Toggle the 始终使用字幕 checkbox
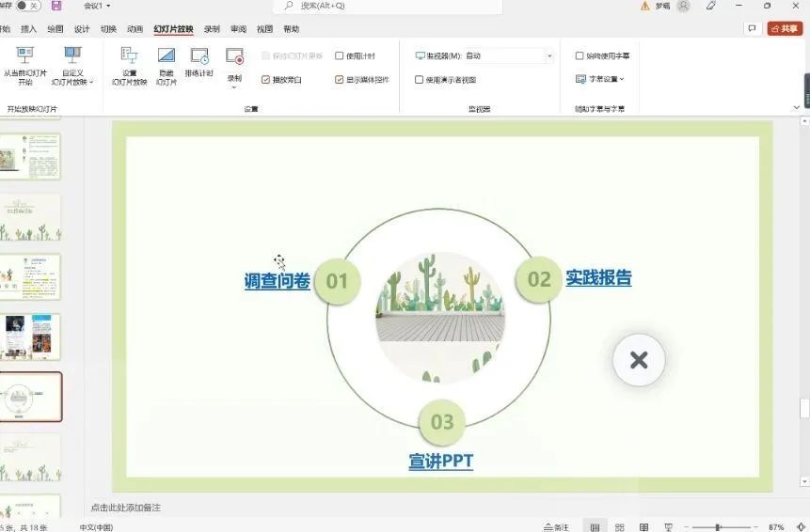 [580, 55]
